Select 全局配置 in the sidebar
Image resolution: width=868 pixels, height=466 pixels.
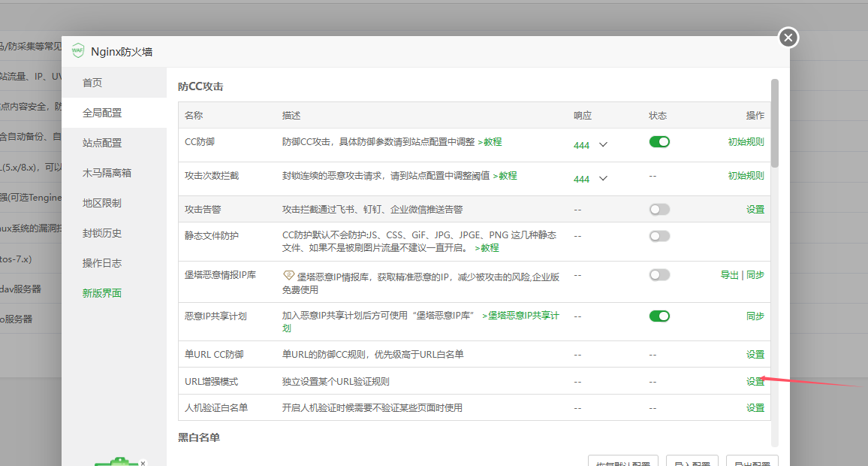(115, 113)
